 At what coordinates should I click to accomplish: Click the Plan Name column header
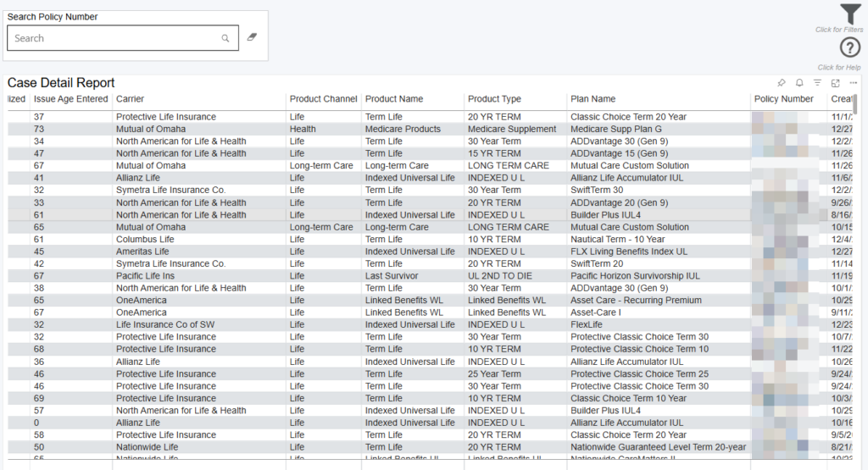pyautogui.click(x=593, y=99)
